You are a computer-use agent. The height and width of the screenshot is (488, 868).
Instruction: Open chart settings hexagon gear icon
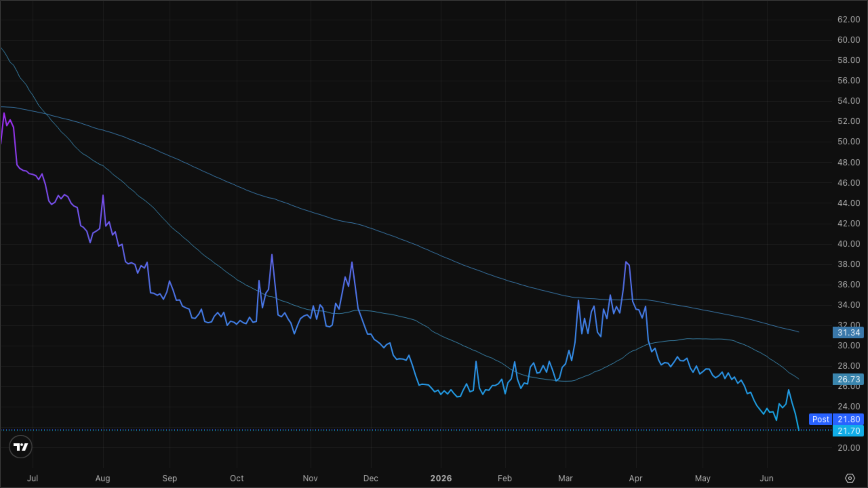tap(850, 478)
